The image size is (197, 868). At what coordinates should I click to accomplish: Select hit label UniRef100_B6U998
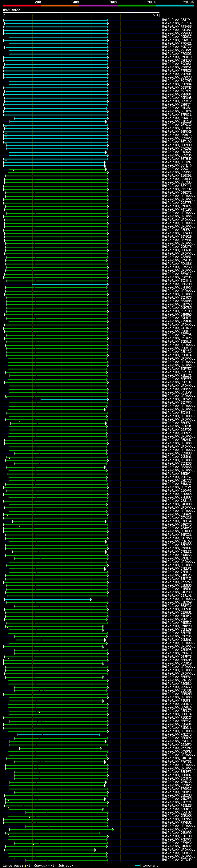click(x=177, y=145)
